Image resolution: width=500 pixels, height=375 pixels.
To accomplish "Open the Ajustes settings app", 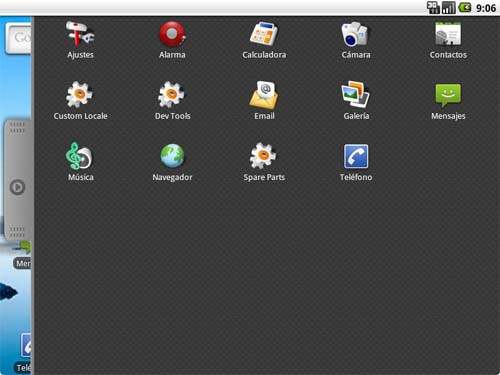I will pos(80,40).
